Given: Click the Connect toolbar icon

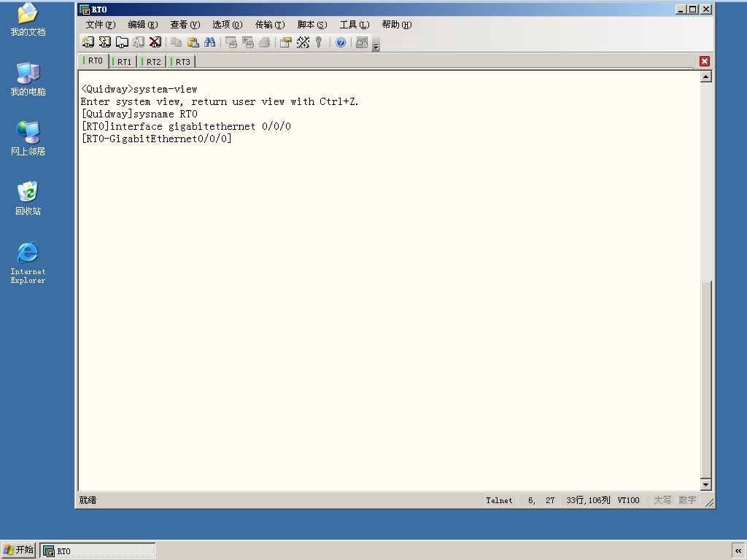Looking at the screenshot, I should (x=88, y=42).
